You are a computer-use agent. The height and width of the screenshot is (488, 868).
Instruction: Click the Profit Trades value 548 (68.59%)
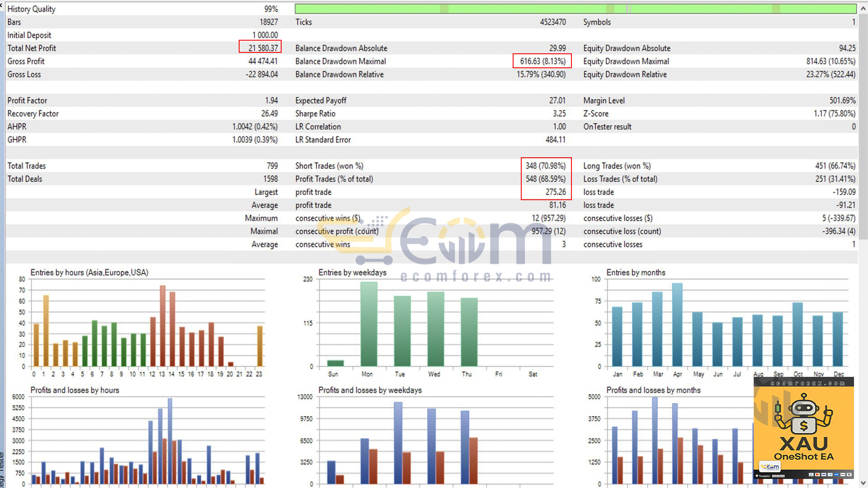click(545, 179)
